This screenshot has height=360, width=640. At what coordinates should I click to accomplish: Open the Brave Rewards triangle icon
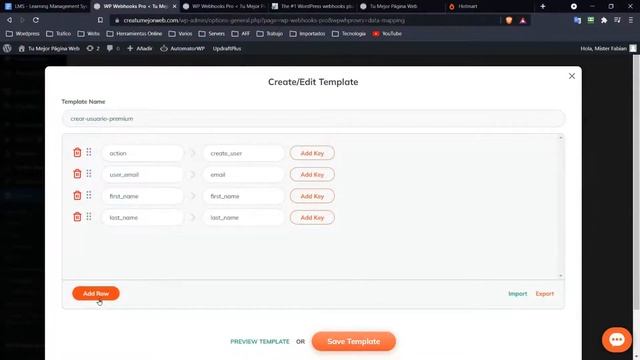[x=523, y=20]
